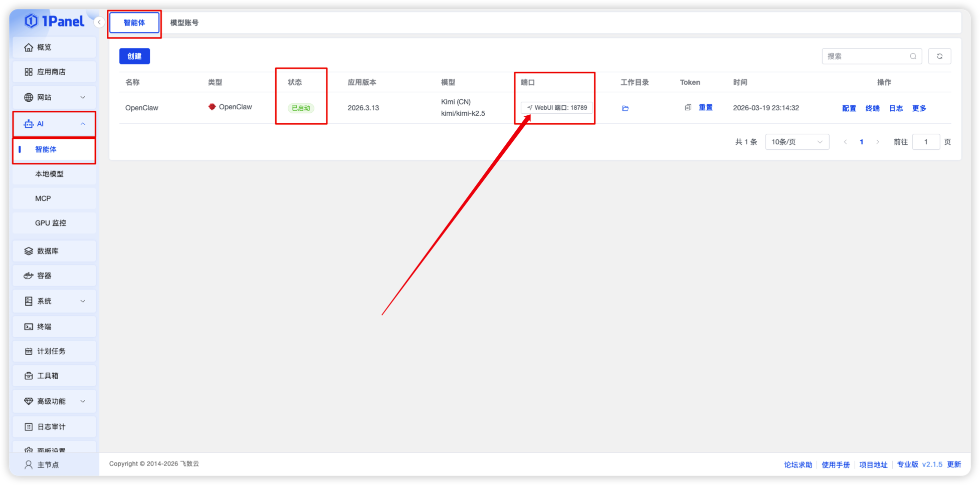Click the refresh icon beside the search box

pyautogui.click(x=939, y=57)
